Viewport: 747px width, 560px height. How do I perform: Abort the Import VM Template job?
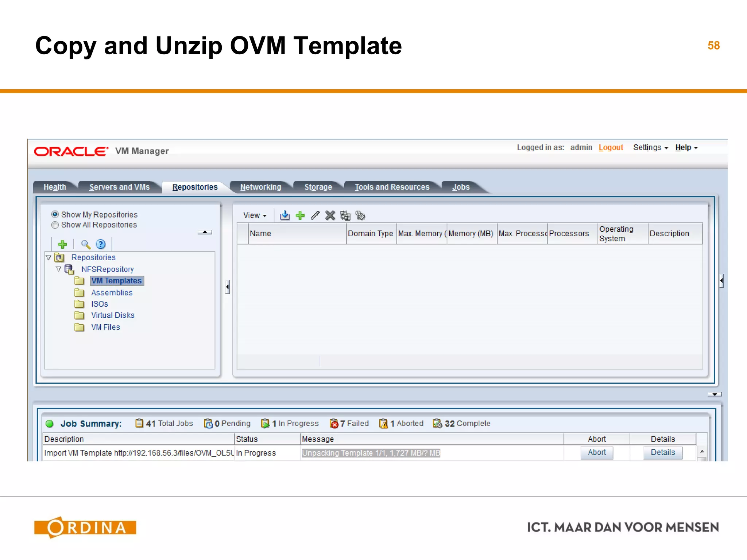[597, 452]
